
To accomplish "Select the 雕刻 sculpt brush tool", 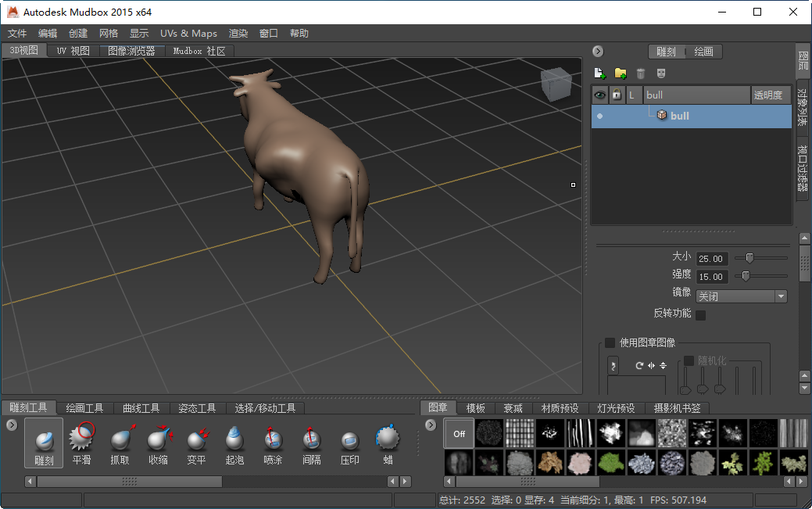I will (44, 443).
